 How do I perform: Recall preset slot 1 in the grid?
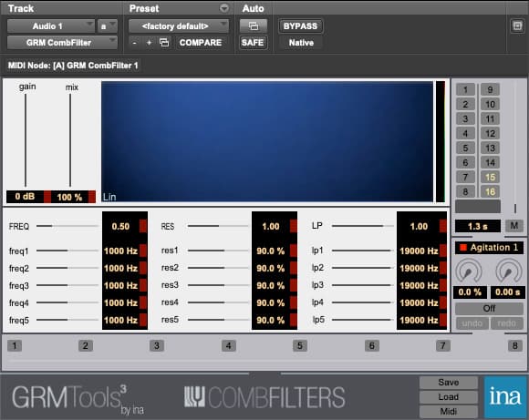tap(465, 89)
